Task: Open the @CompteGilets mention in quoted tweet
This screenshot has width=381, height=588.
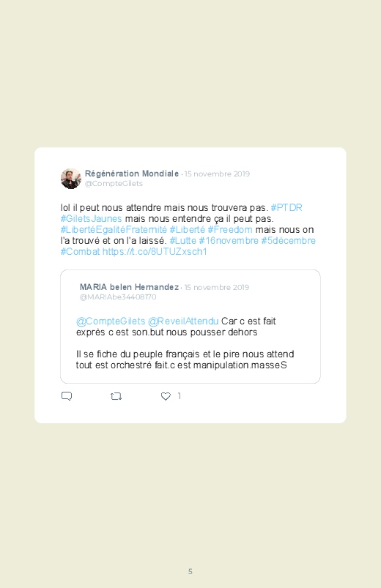Action: [x=111, y=321]
